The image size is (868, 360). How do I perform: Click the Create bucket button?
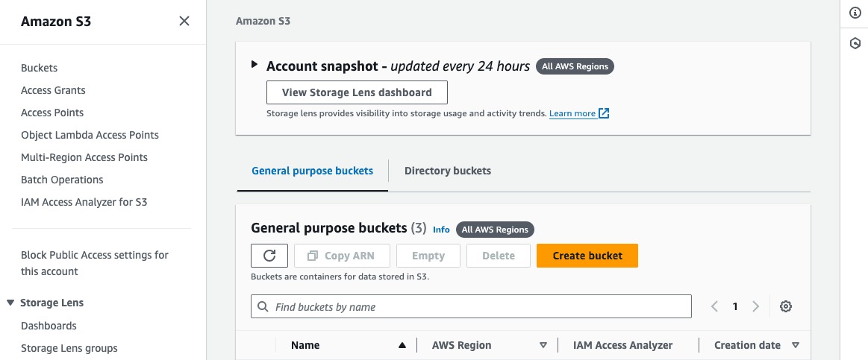coord(587,256)
